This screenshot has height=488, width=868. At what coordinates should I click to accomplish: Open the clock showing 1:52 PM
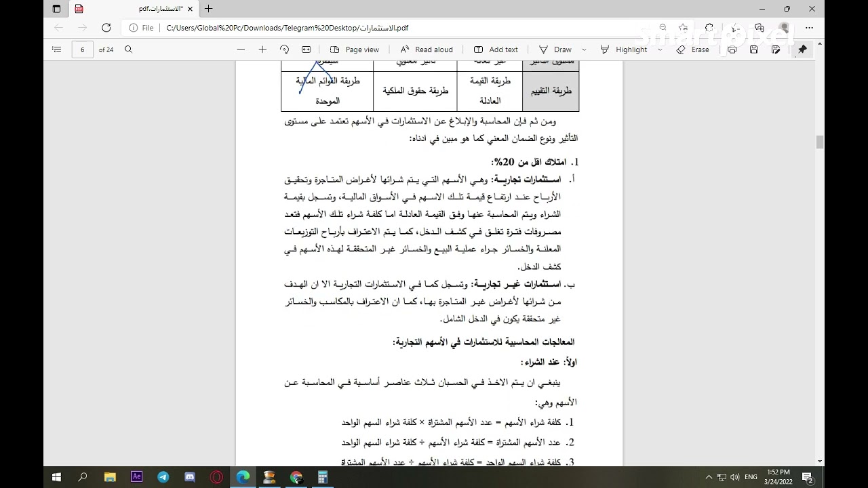[778, 477]
